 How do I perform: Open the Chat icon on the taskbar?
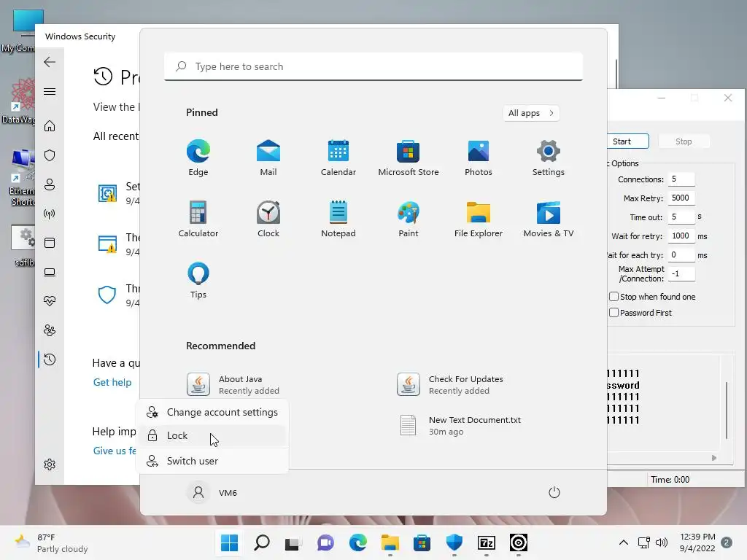325,542
